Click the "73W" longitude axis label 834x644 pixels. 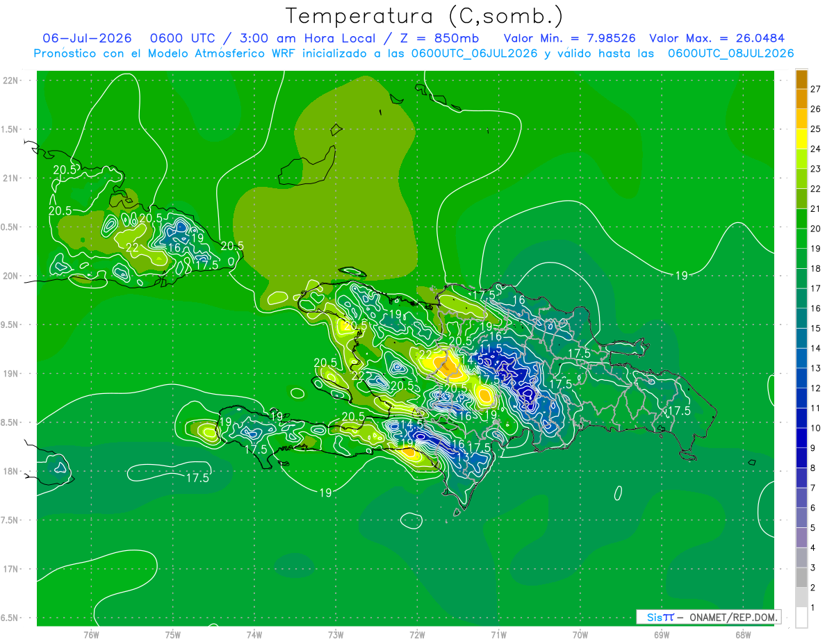point(336,634)
